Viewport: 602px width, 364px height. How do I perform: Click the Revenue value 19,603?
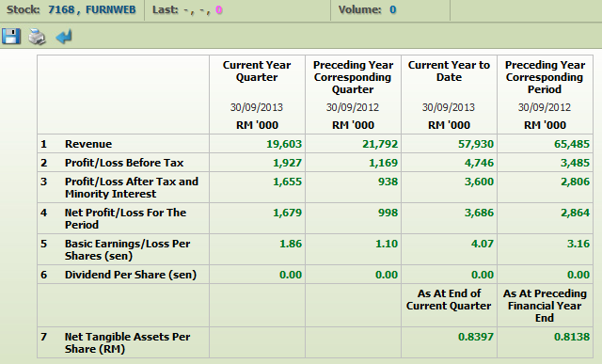click(284, 144)
